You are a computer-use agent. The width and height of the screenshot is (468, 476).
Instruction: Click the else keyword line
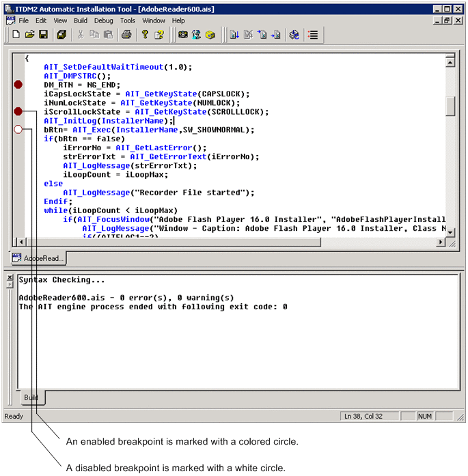[x=53, y=183]
